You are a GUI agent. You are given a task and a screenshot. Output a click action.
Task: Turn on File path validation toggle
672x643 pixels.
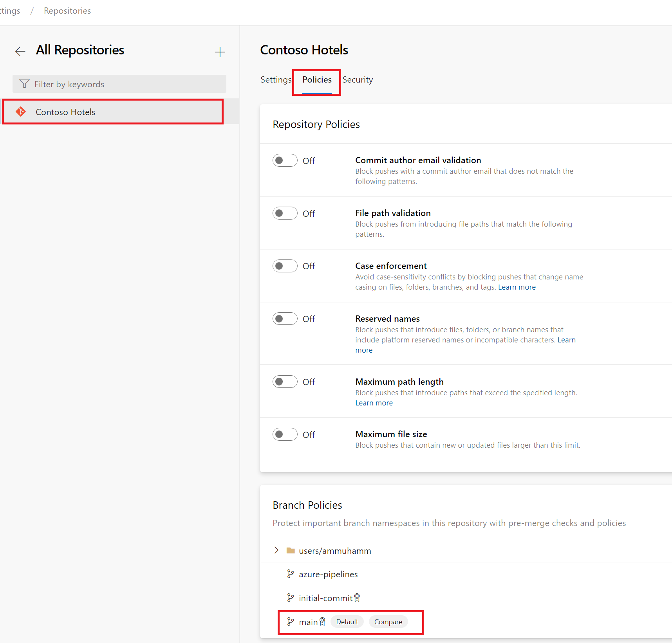[x=285, y=213]
